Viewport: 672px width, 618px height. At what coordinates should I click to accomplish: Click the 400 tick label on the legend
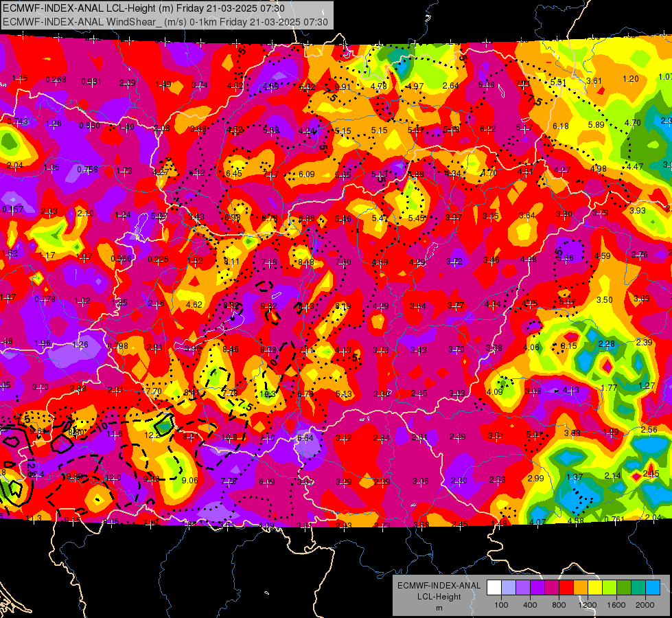click(x=530, y=605)
